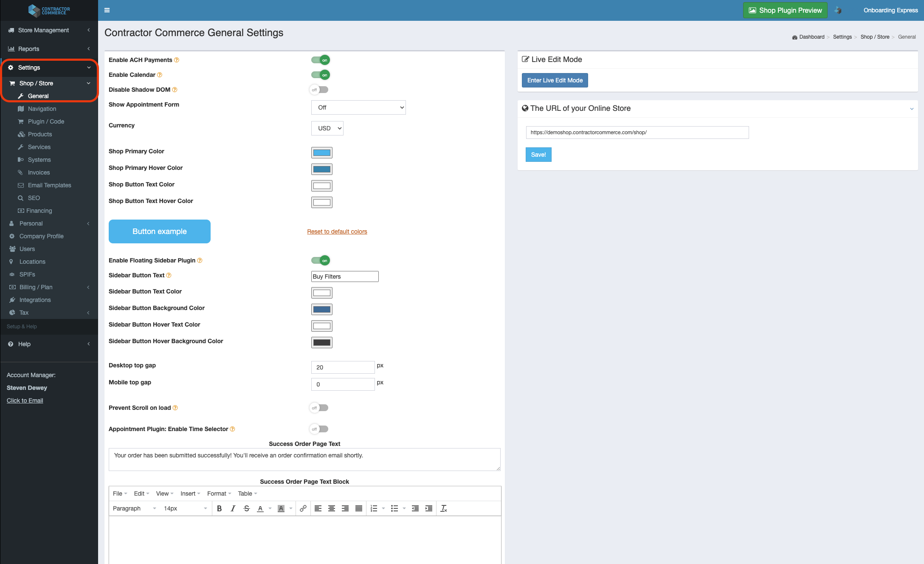Click help icon by Enable Floating Sidebar Plugin
Screen dimensions: 924x564
coord(200,260)
